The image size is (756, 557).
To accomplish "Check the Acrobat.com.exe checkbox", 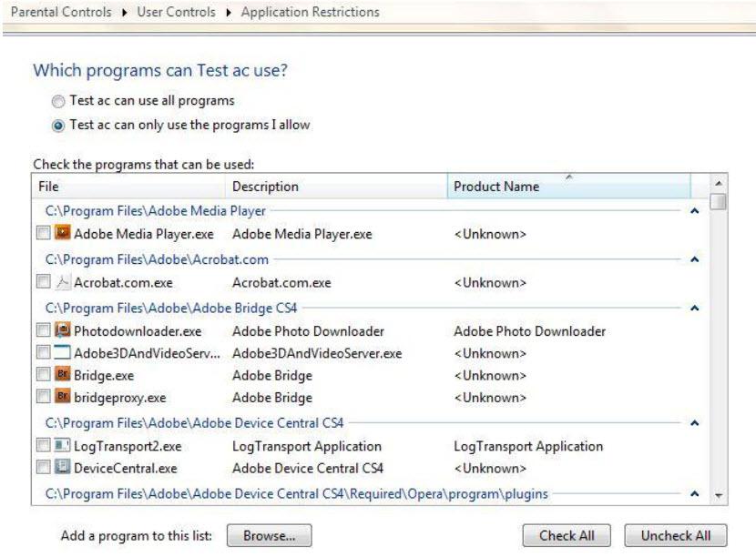I will pyautogui.click(x=44, y=281).
